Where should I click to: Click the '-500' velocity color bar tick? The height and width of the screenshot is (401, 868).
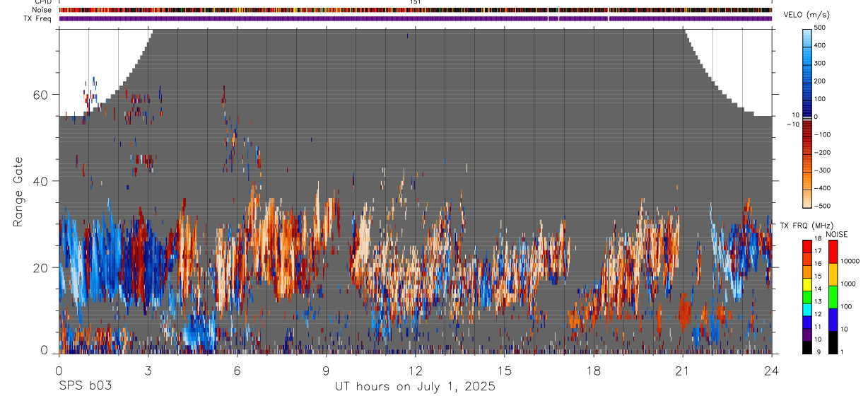tap(822, 206)
